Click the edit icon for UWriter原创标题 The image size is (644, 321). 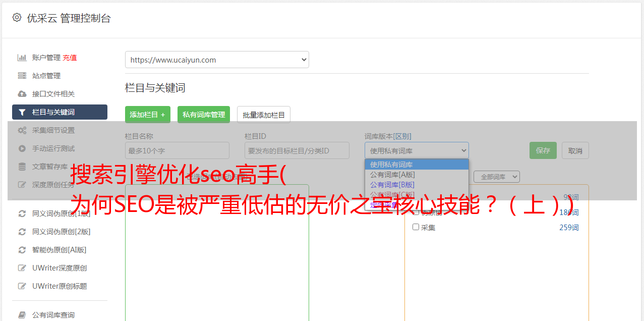coord(22,286)
